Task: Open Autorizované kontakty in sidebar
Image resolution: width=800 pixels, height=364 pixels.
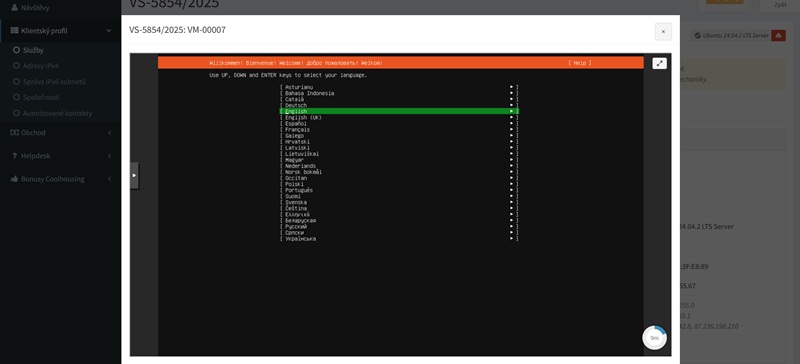Action: [x=57, y=113]
